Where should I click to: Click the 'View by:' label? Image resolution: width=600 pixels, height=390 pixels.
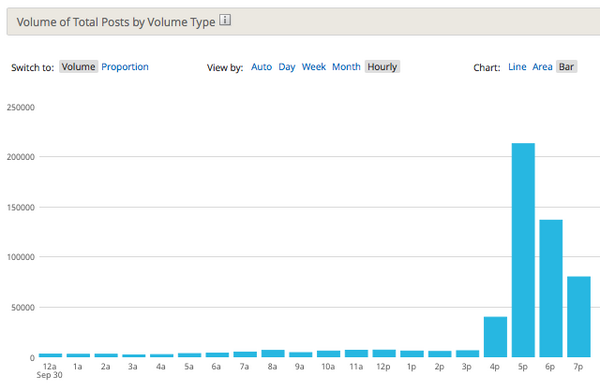[225, 68]
